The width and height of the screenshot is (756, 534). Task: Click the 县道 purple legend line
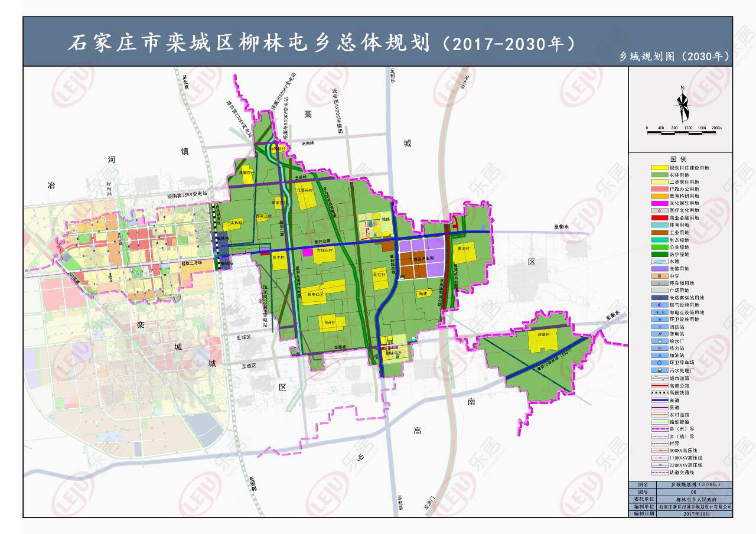click(660, 408)
